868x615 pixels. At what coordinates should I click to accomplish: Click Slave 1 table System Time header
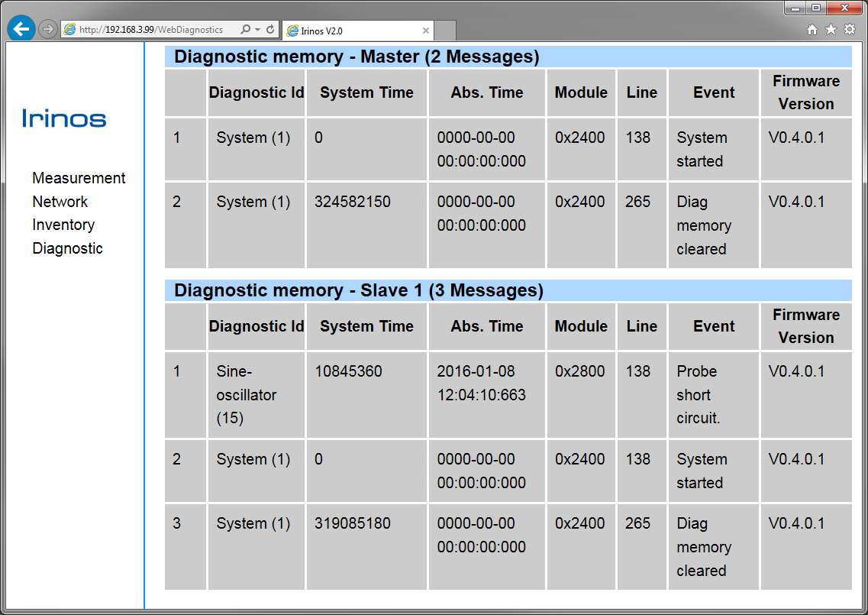366,326
